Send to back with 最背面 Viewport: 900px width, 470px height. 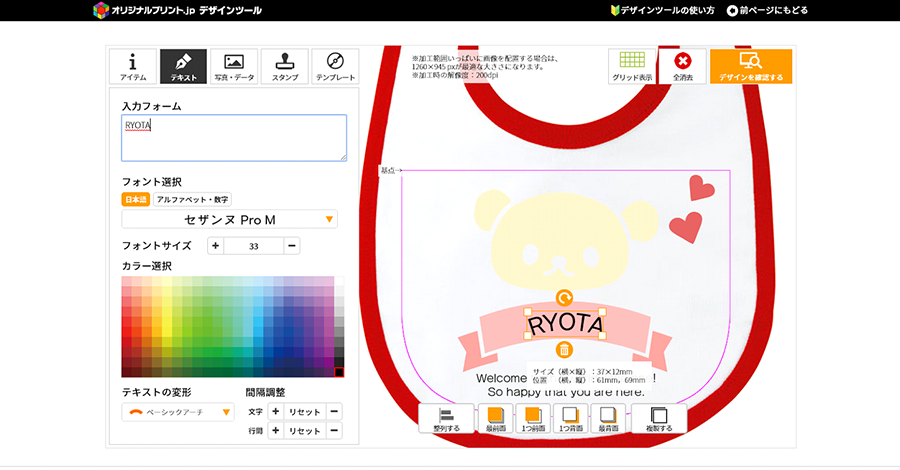pyautogui.click(x=608, y=419)
